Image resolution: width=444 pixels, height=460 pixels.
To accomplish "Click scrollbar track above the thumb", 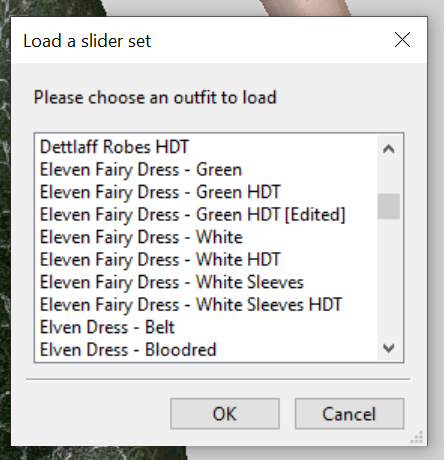I will click(x=389, y=177).
